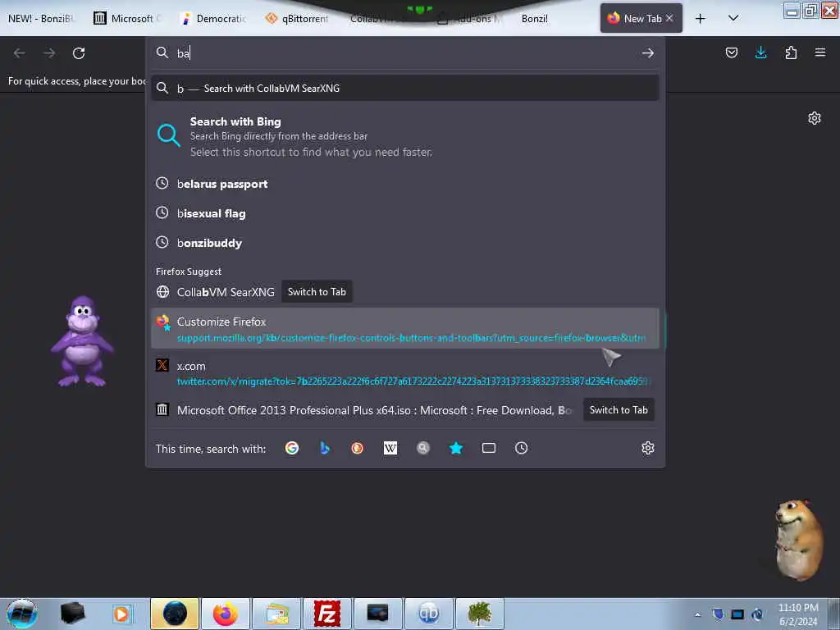Image resolution: width=840 pixels, height=630 pixels.
Task: Open Save to Pocket icon
Action: point(731,52)
